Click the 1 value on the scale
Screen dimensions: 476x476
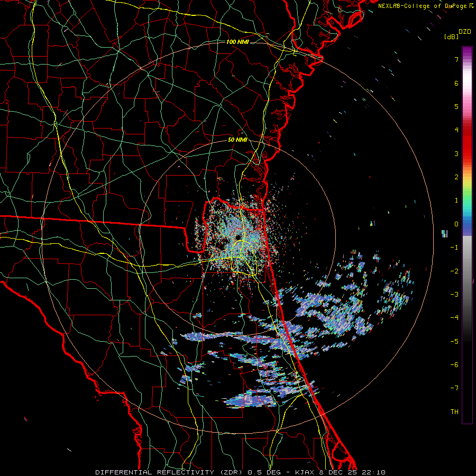(x=456, y=200)
